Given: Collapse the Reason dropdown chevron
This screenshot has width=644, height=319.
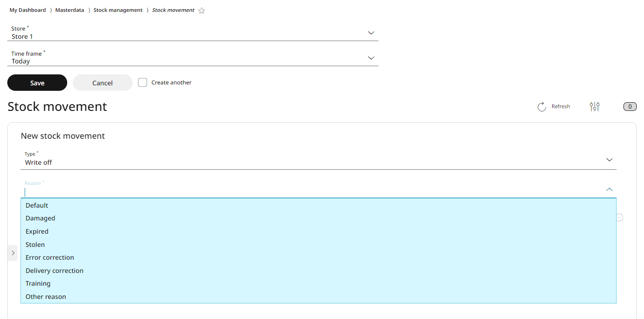Looking at the screenshot, I should click(x=609, y=189).
